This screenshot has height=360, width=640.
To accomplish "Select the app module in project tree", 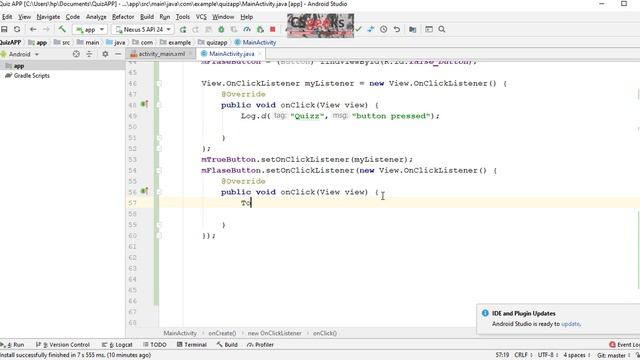I will [x=16, y=66].
